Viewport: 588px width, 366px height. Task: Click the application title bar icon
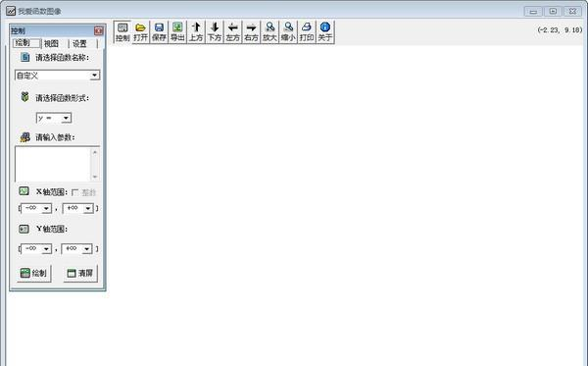[11, 11]
